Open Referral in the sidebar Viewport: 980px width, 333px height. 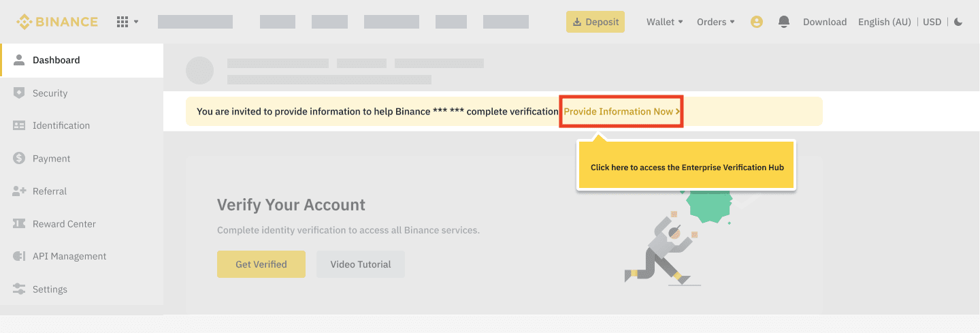[50, 191]
